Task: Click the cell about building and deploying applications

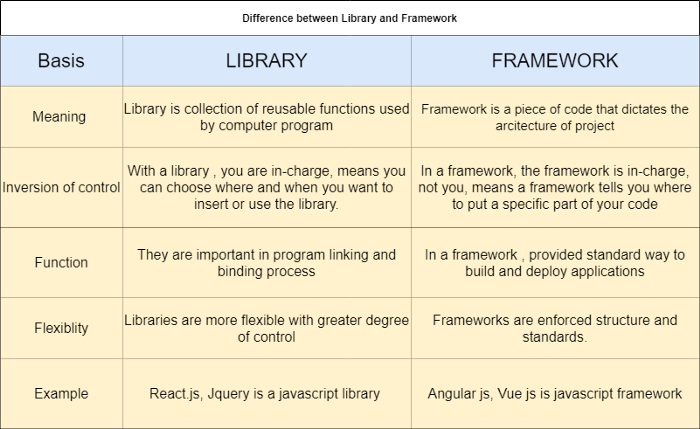Action: point(554,262)
